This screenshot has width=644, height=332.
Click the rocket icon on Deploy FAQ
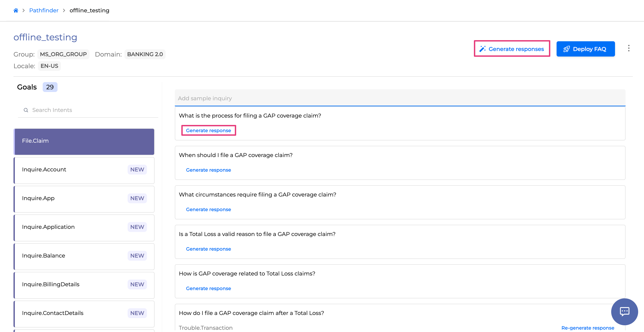pos(566,49)
